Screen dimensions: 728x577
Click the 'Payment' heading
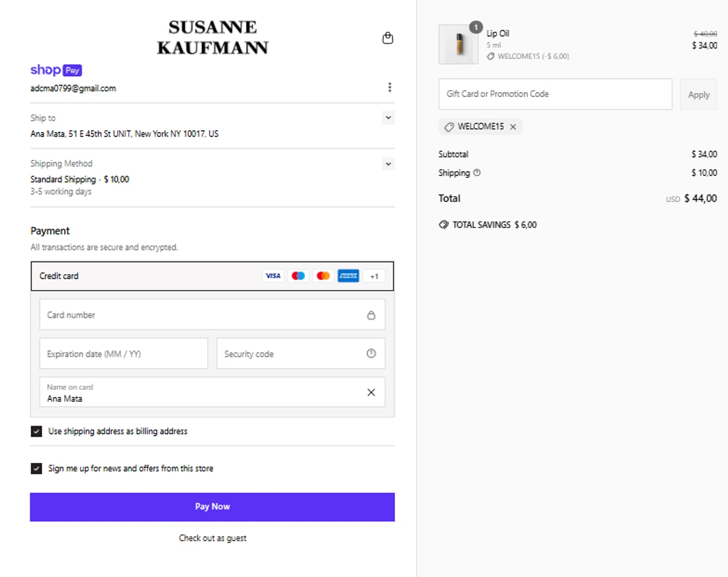tap(50, 231)
